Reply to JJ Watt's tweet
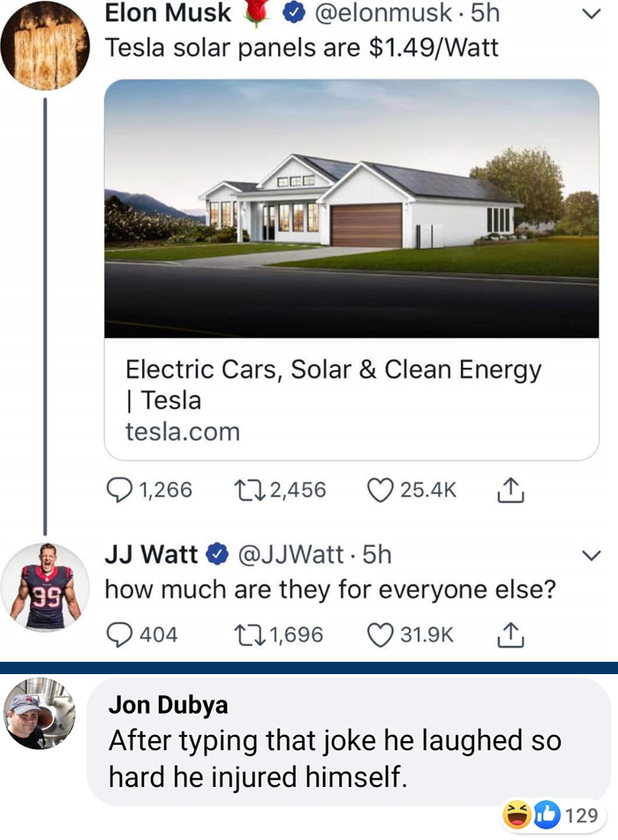Image resolution: width=618 pixels, height=840 pixels. [x=119, y=634]
